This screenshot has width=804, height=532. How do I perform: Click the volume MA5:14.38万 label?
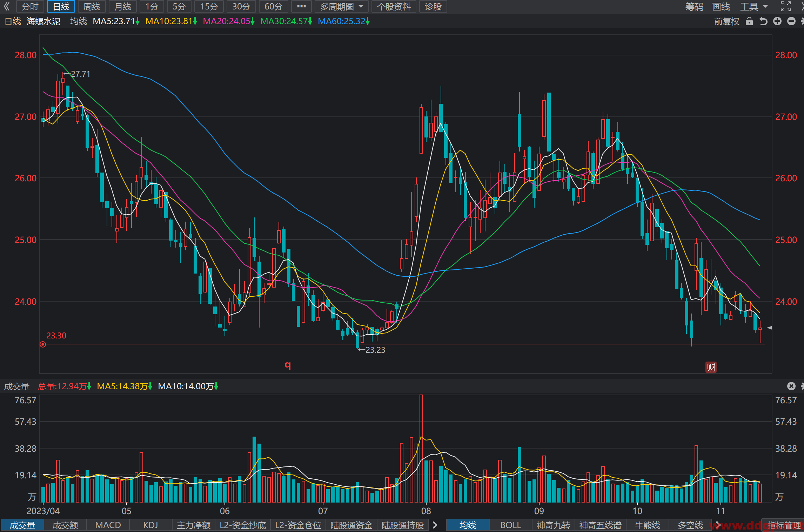[x=125, y=386]
